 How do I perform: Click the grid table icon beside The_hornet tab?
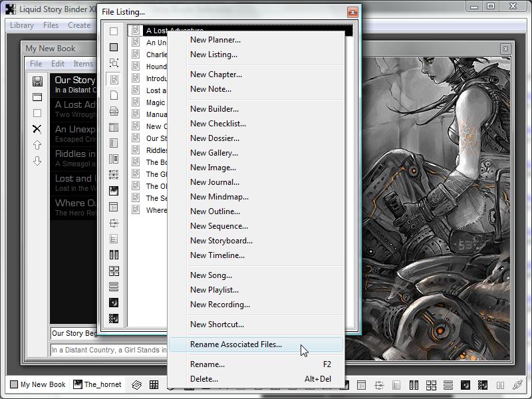click(154, 385)
